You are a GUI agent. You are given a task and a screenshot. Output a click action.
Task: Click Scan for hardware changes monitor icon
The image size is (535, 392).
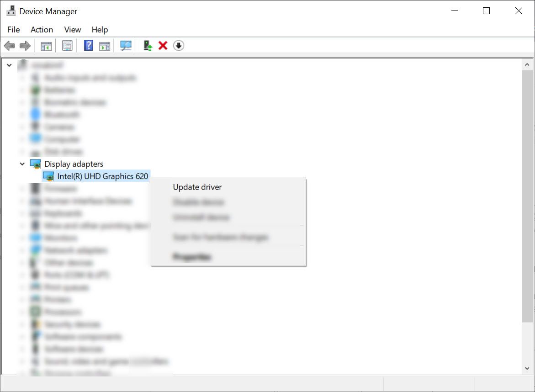pos(126,45)
